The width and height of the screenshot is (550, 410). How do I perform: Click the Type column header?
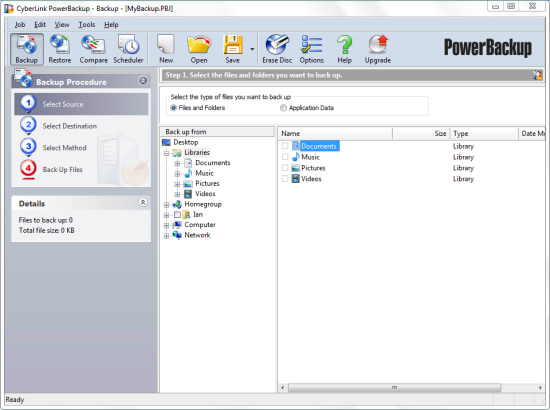484,133
